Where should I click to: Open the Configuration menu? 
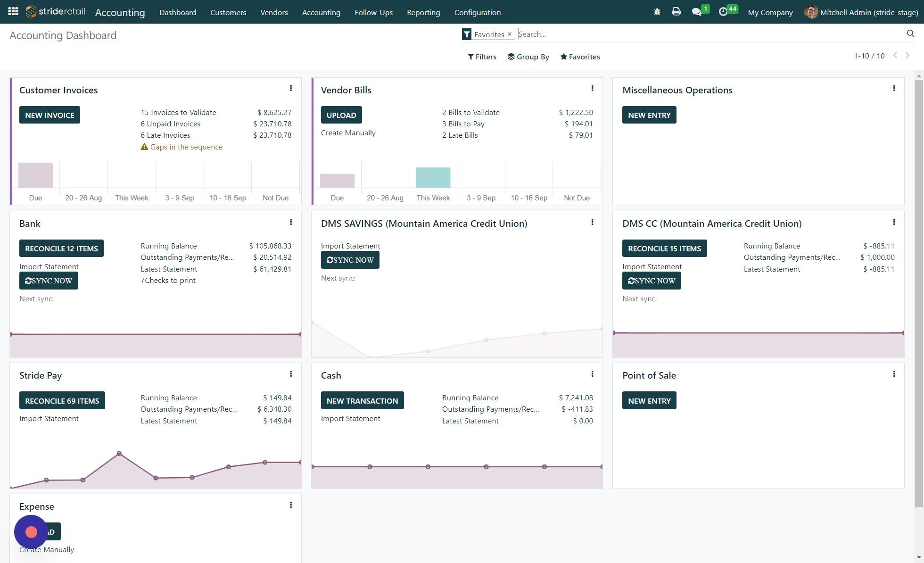coord(477,12)
